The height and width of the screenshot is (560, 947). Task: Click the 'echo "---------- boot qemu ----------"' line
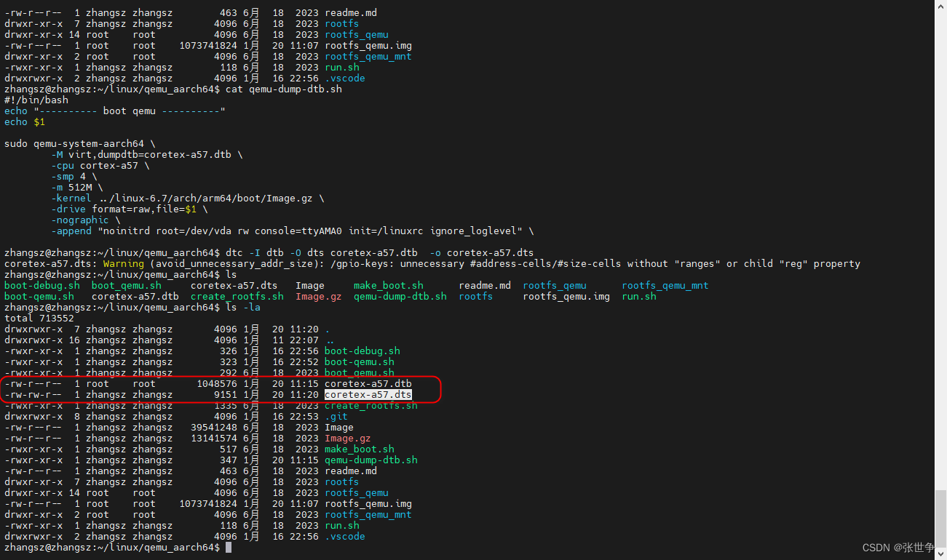pos(115,111)
